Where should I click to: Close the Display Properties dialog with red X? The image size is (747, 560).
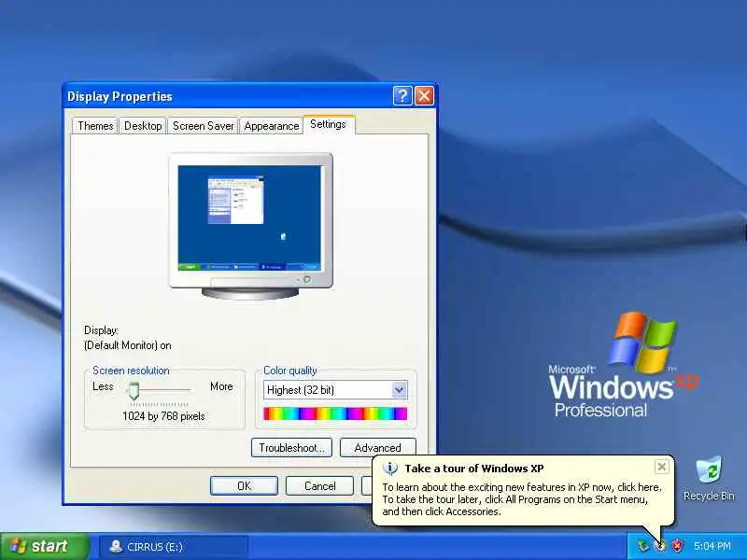tap(424, 96)
